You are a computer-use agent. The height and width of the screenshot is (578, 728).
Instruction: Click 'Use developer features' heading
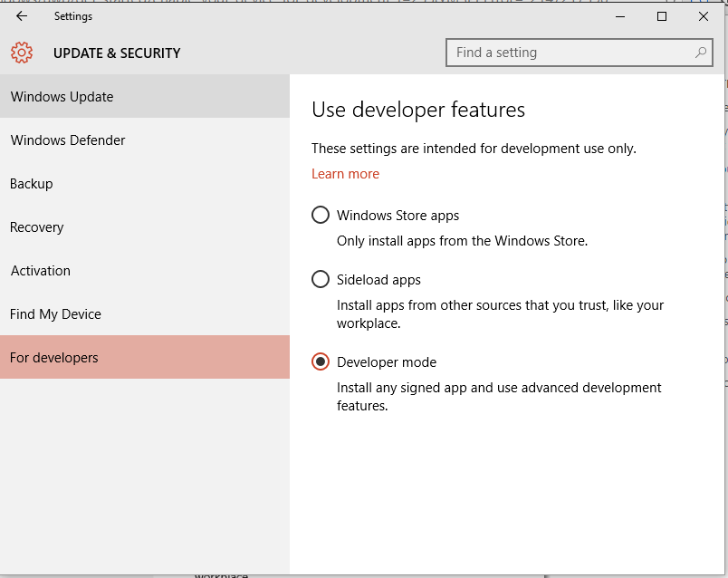point(418,111)
